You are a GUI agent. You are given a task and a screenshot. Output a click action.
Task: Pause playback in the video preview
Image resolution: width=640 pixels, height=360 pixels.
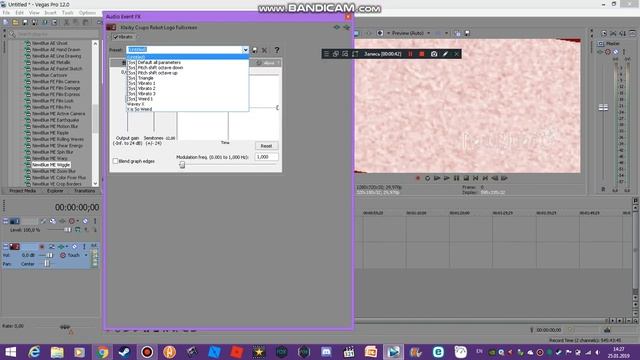[x=456, y=178]
